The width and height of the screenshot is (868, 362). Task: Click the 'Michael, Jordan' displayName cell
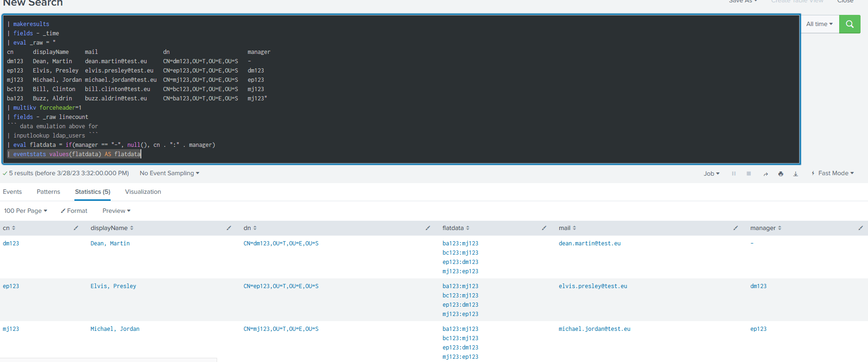tap(115, 329)
